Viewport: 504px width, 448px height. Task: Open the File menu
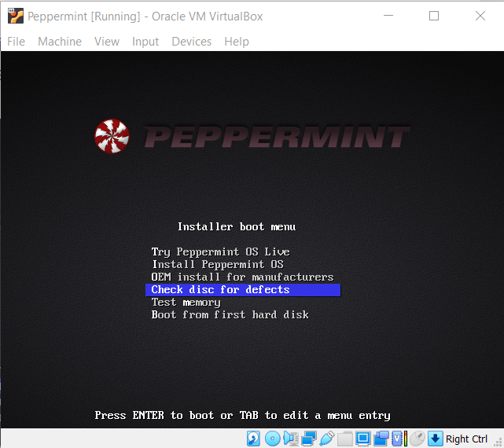point(16,42)
